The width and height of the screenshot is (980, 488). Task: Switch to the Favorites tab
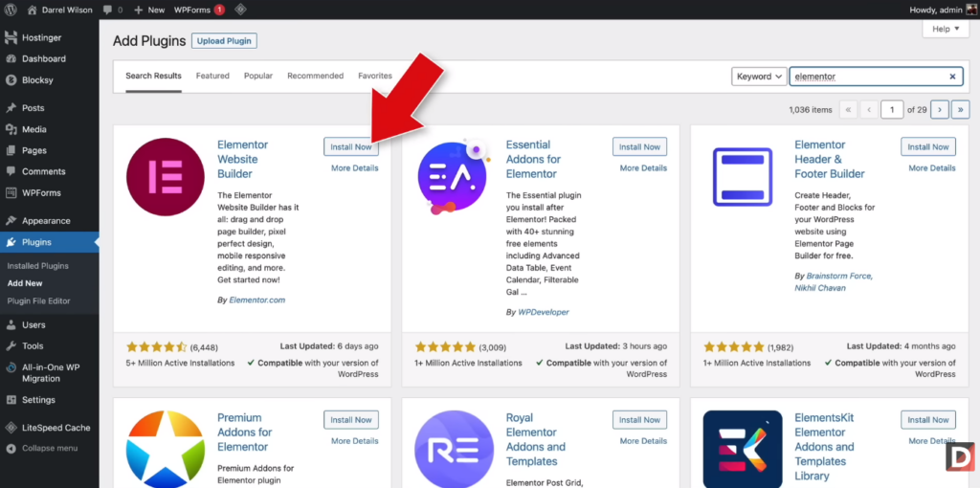375,76
